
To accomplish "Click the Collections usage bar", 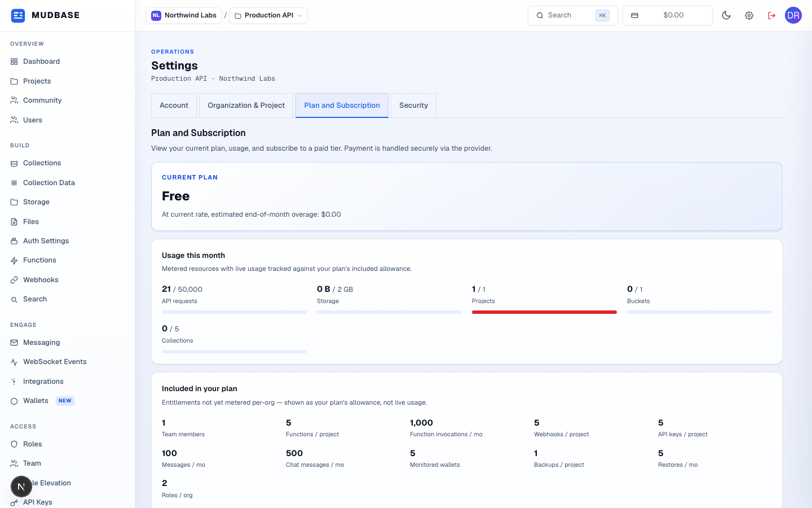I will [x=234, y=352].
